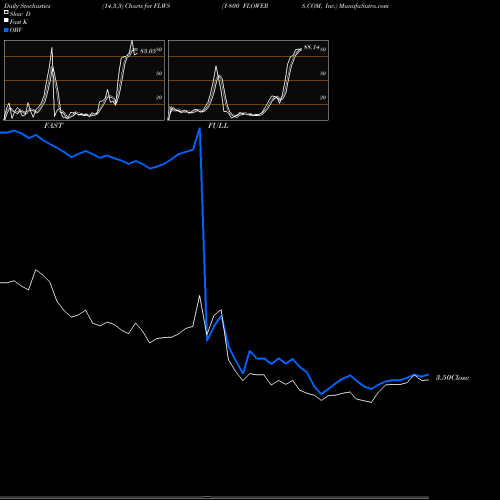This screenshot has width=500, height=500.
Task: Click the blue OBV legend swatch
Action: coord(6,30)
